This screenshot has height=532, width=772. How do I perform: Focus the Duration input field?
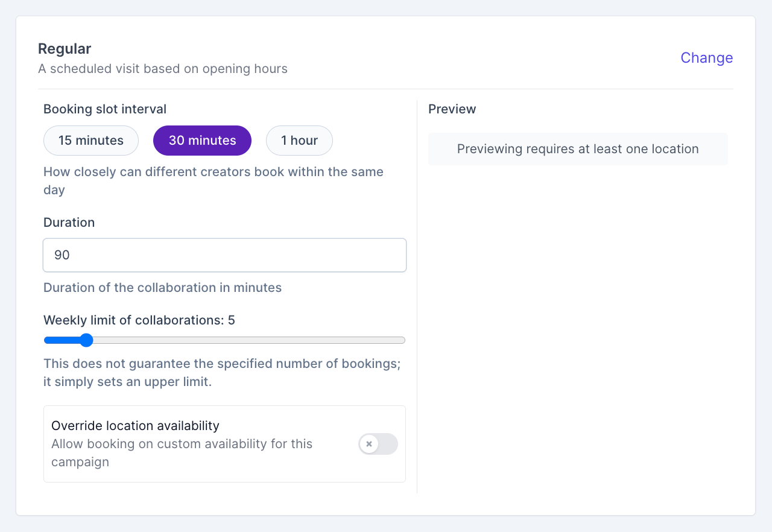[x=224, y=255]
